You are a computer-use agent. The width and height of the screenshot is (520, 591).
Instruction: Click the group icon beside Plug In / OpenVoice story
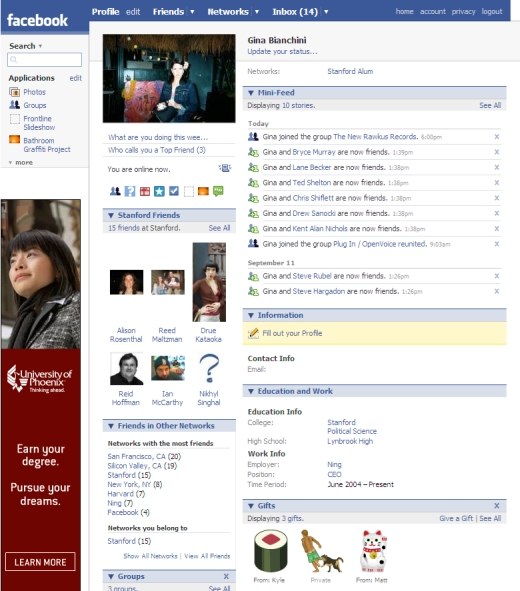[253, 243]
